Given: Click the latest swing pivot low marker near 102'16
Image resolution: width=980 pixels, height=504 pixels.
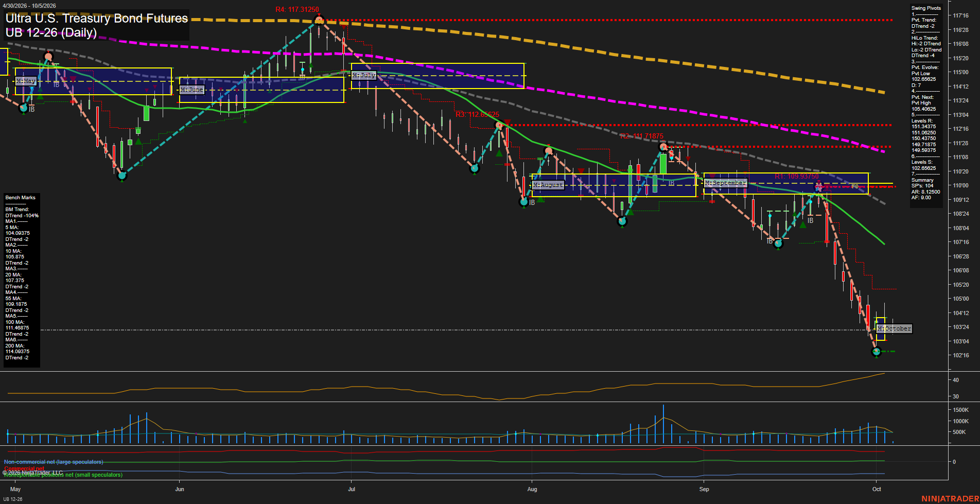Looking at the screenshot, I should 877,352.
